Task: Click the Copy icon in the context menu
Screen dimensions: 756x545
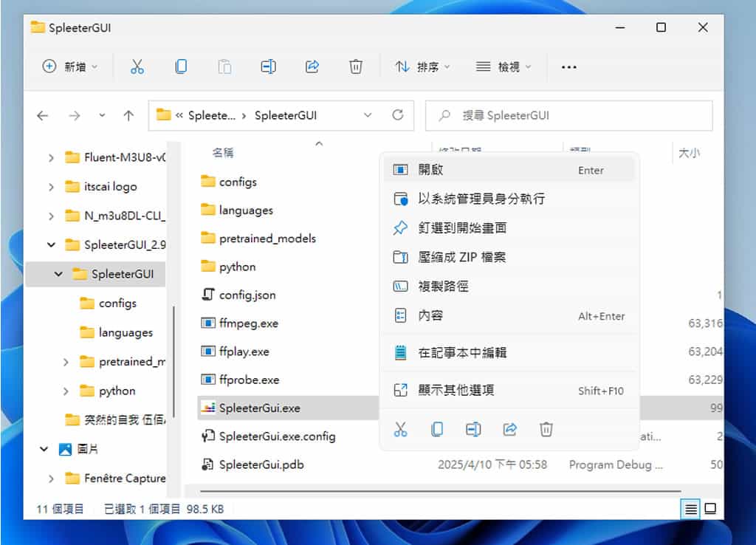Action: (437, 429)
